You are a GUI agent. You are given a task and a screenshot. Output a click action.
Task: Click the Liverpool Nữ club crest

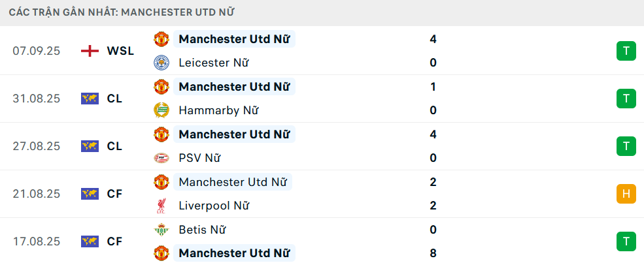point(161,206)
